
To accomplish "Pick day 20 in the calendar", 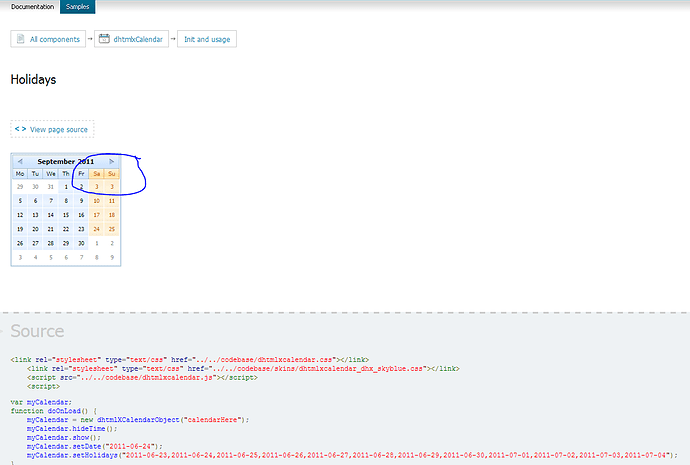I will 35,229.
